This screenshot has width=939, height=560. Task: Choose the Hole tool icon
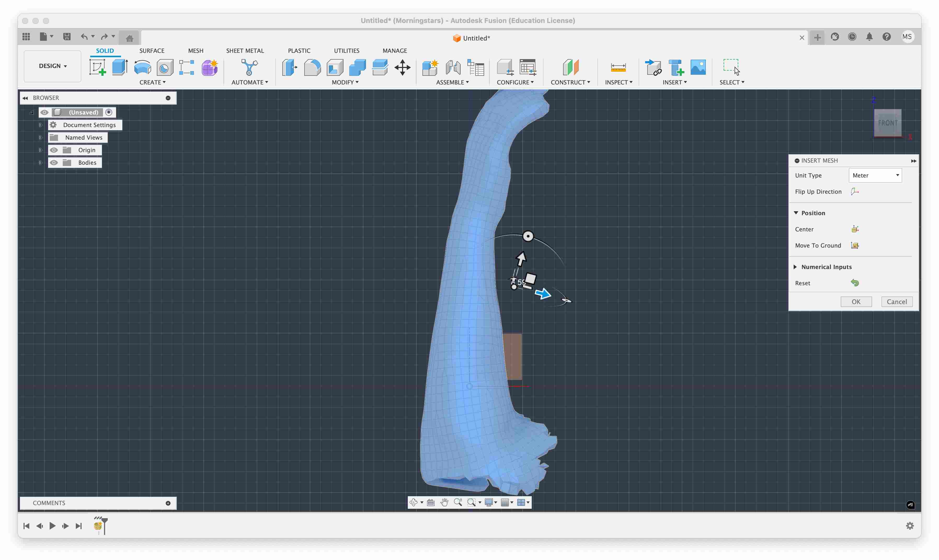click(165, 67)
